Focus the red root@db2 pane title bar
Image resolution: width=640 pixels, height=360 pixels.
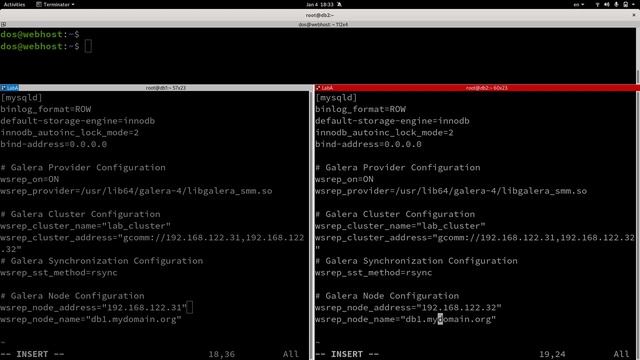pyautogui.click(x=486, y=88)
